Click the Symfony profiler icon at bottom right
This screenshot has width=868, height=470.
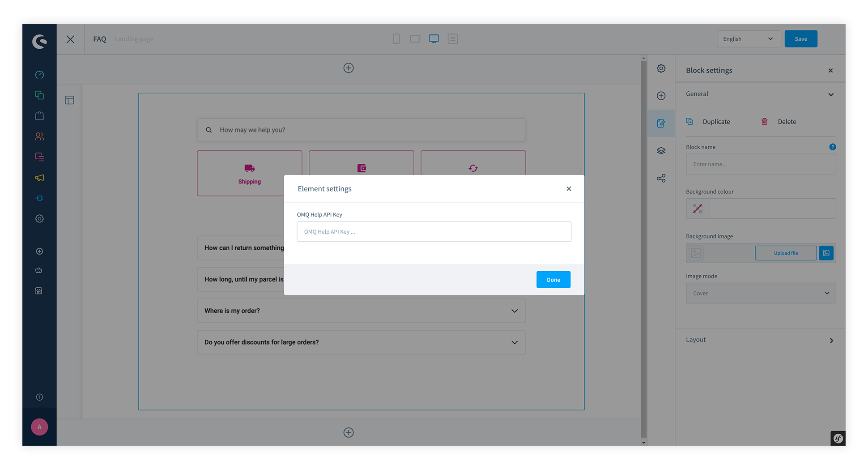[x=838, y=438]
